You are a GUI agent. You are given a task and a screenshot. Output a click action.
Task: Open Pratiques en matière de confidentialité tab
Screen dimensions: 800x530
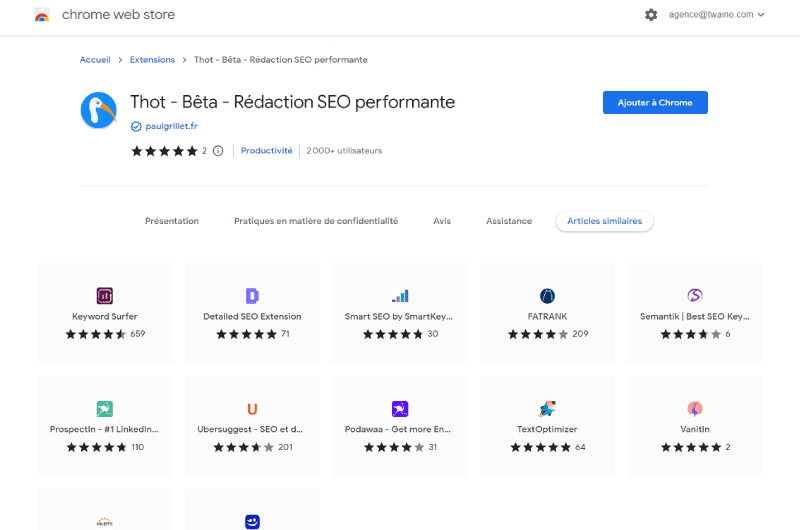pyautogui.click(x=316, y=221)
